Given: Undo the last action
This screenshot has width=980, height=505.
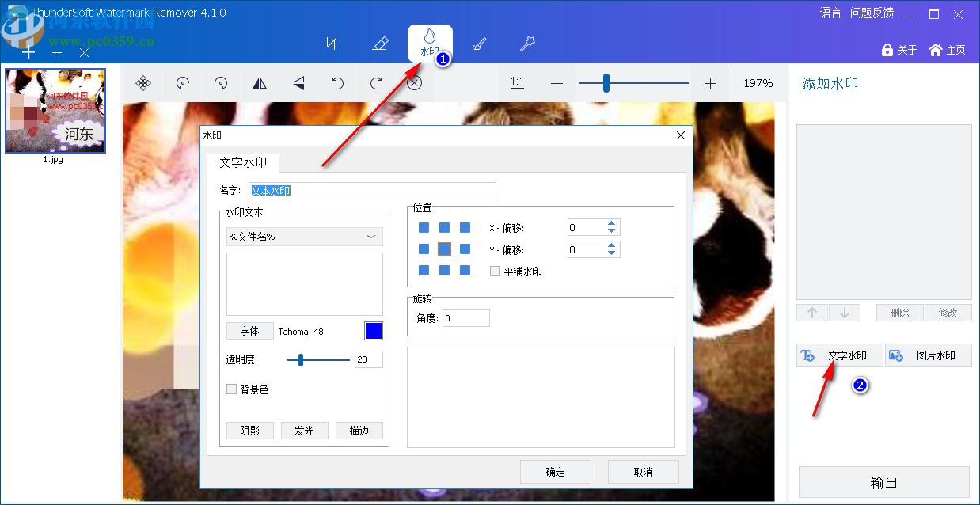Looking at the screenshot, I should [337, 82].
